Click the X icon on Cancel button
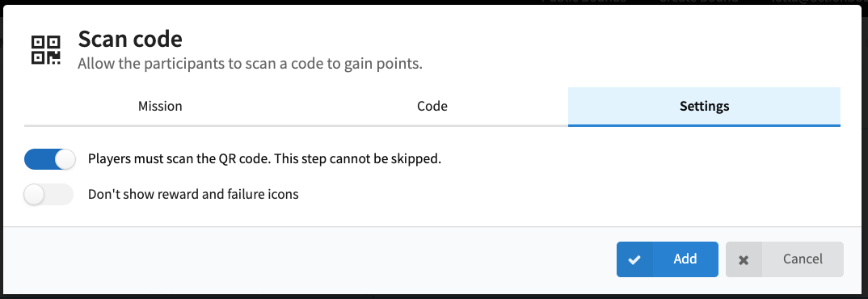868x299 pixels. tap(744, 259)
